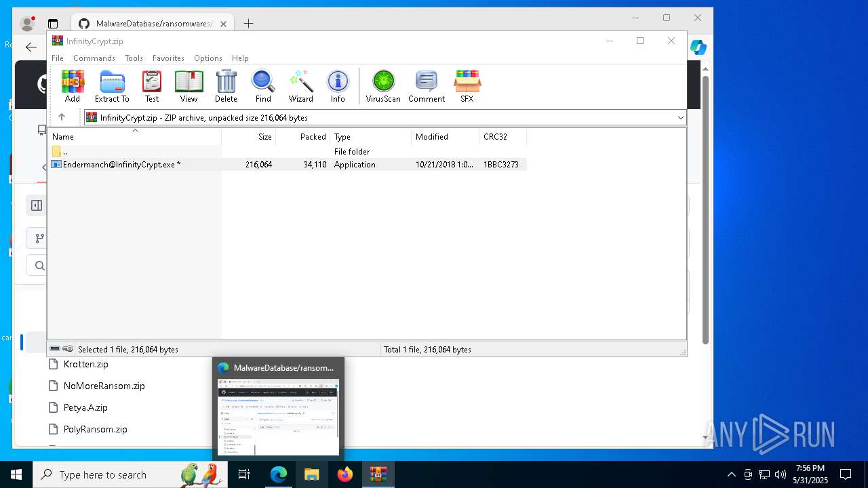
Task: Open the notification center
Action: pos(846,474)
